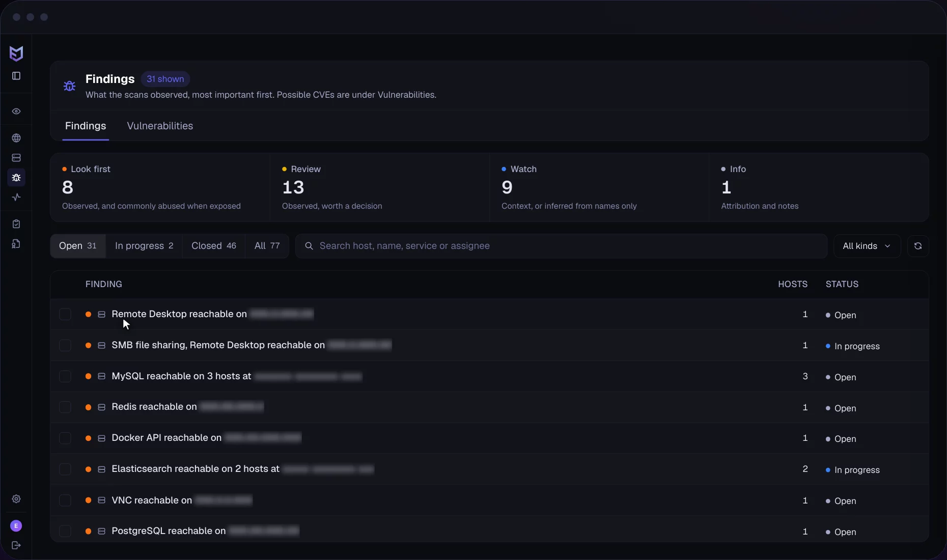Viewport: 947px width, 560px height.
Task: Click the Review summary card
Action: point(380,187)
